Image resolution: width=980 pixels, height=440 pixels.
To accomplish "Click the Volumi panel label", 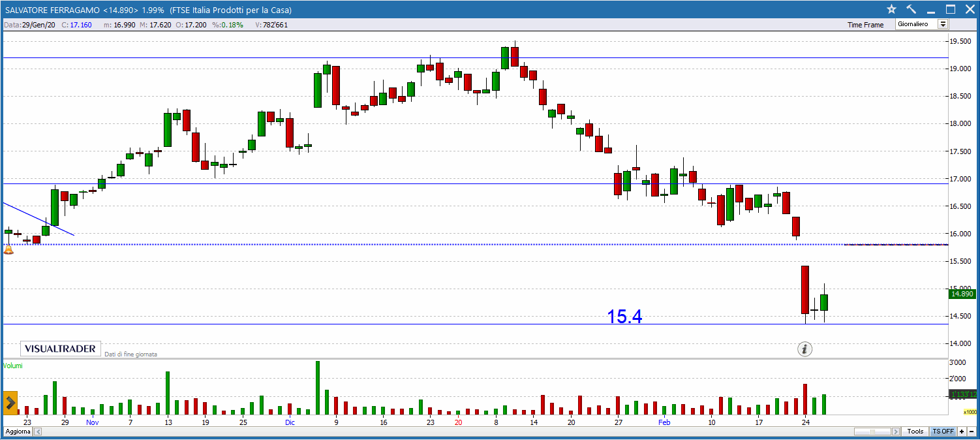I will 12,366.
